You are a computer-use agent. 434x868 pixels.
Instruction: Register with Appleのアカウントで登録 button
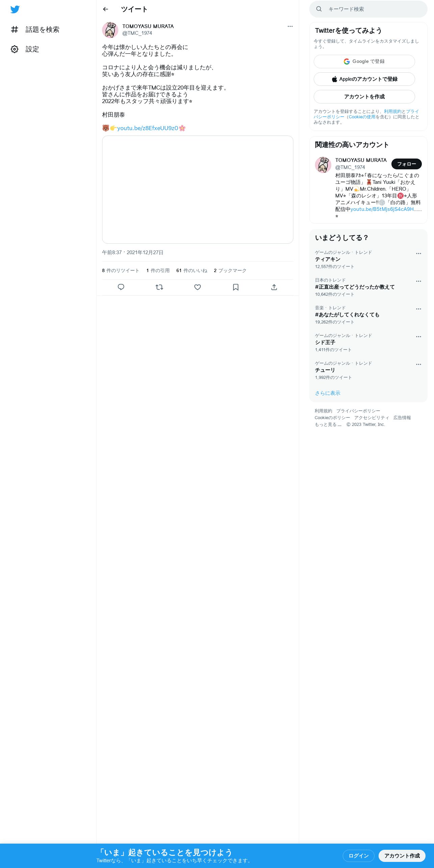pyautogui.click(x=364, y=79)
